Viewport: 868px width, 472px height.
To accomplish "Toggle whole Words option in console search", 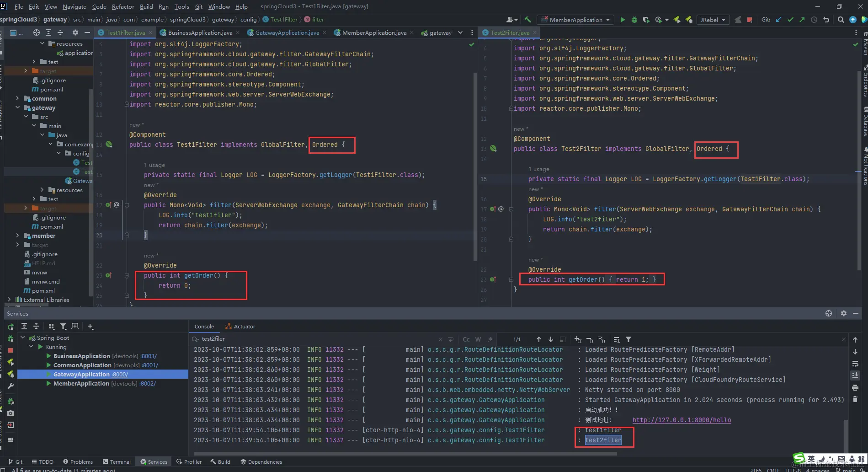I will pyautogui.click(x=478, y=339).
